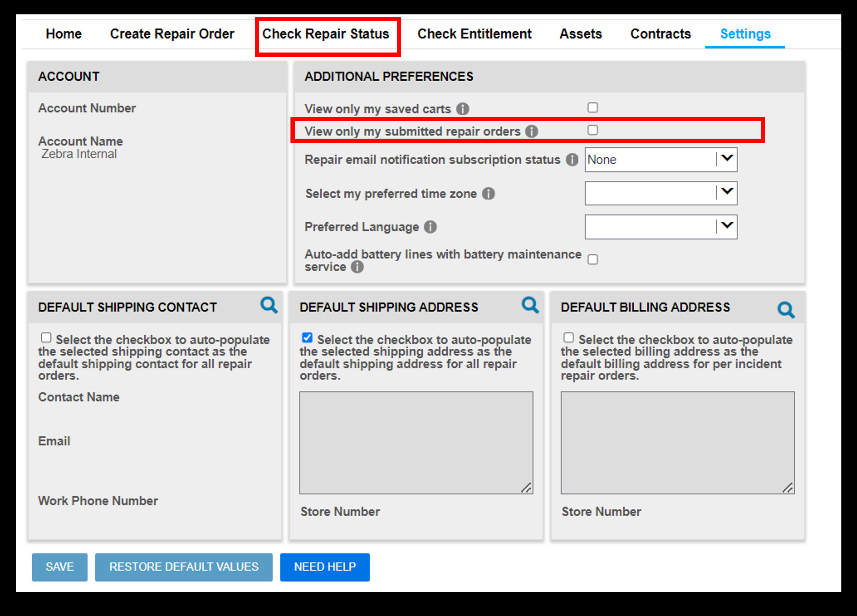Uncheck default shipping address auto-populate box
Viewport: 857px width, 616px height.
click(x=307, y=338)
